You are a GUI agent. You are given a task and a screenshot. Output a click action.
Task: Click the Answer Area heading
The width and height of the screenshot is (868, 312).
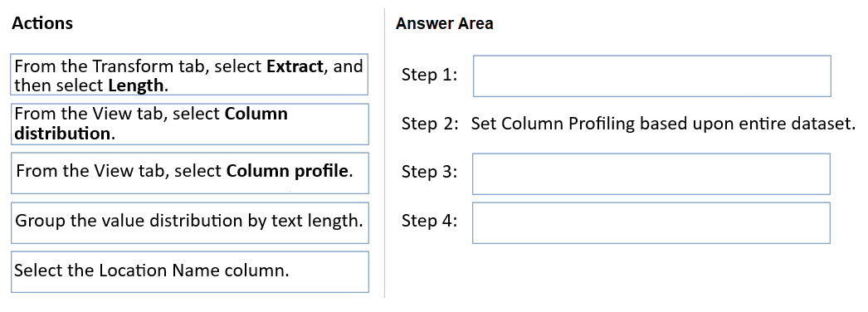pos(445,23)
